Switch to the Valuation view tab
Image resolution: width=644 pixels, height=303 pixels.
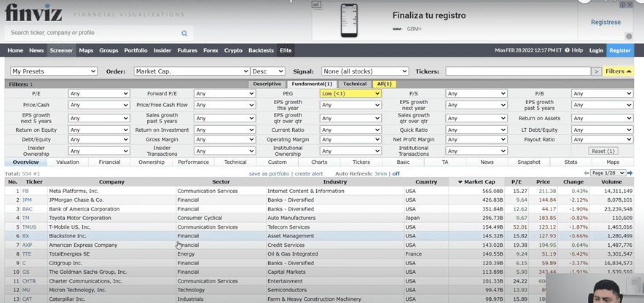pos(67,162)
